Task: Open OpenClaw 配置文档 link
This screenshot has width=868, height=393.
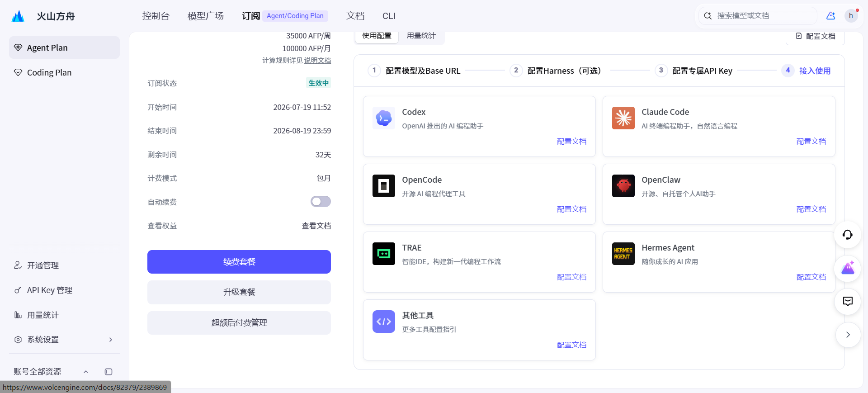Action: (811, 209)
